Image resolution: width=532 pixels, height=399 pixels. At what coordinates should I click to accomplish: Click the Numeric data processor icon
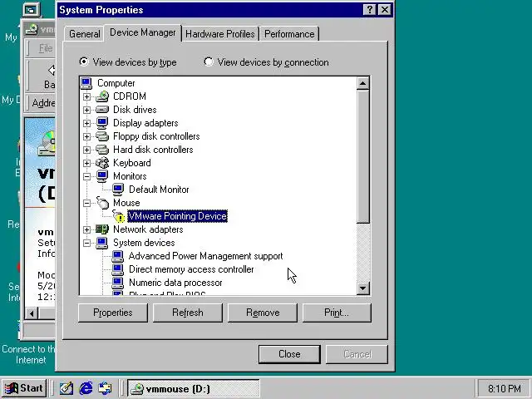(118, 283)
